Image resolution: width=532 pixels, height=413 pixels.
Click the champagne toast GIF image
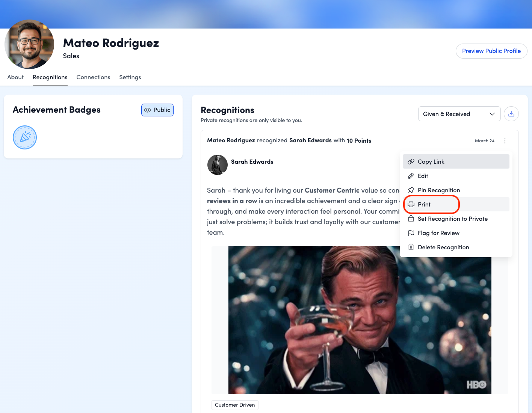[360, 320]
